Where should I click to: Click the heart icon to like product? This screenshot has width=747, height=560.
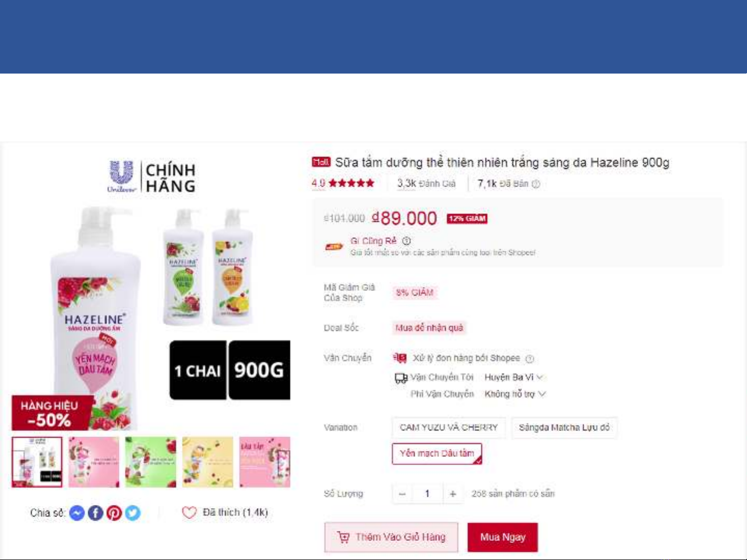[189, 512]
